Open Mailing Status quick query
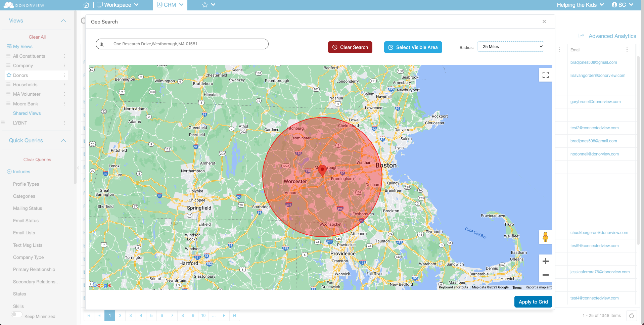Screen dimensions: 644x325 pos(28,208)
